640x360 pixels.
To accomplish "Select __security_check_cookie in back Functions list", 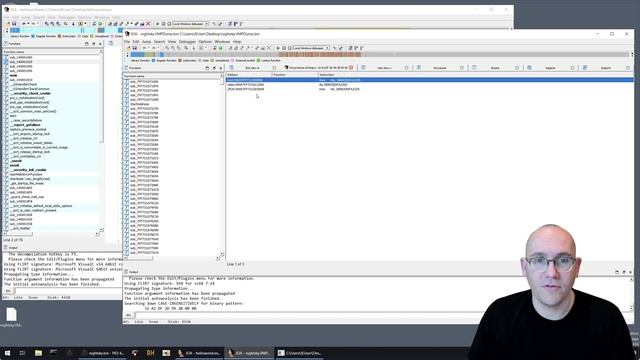I will click(30, 93).
